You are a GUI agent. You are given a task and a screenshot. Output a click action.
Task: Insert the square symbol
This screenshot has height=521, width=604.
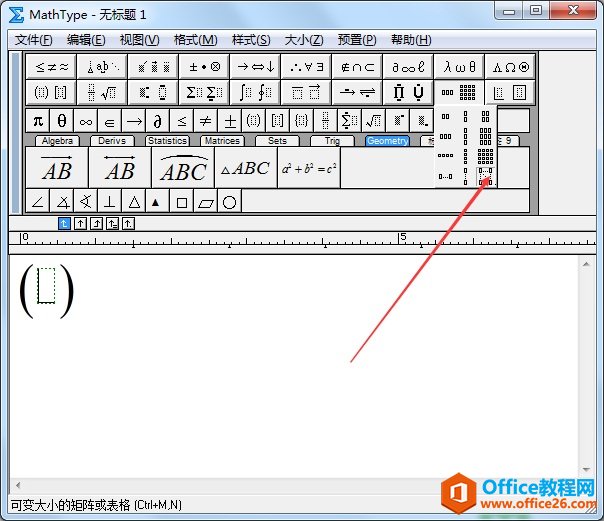coord(181,201)
